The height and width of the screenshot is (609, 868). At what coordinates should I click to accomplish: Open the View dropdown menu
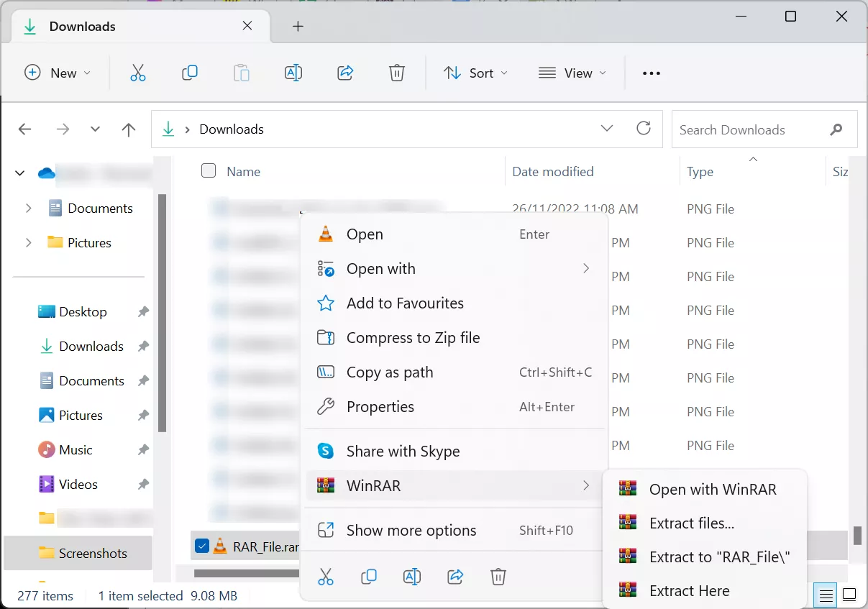pos(572,73)
